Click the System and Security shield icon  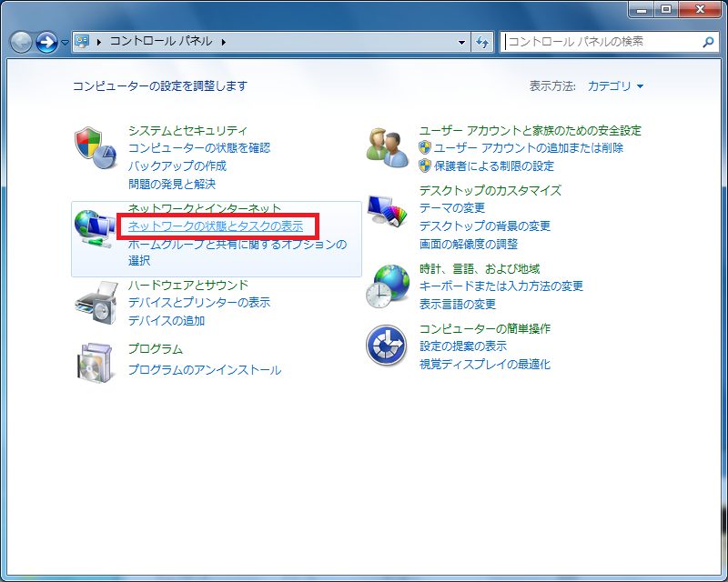96,148
